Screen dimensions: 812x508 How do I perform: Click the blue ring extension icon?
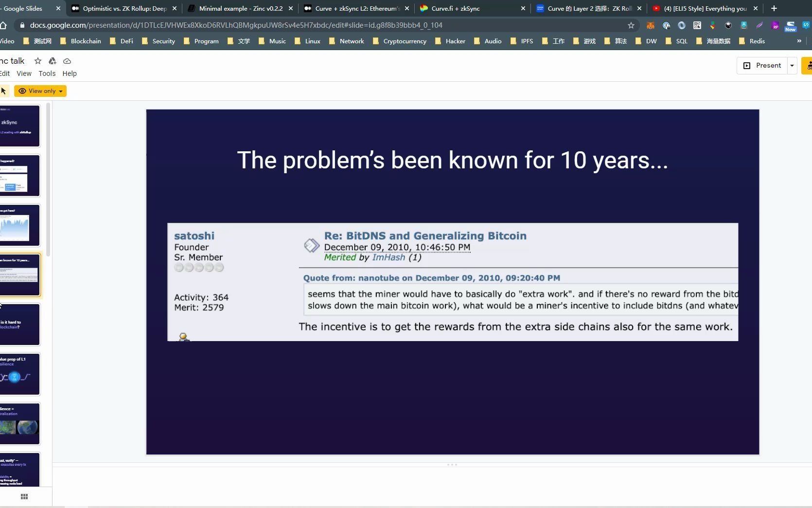[x=682, y=25]
